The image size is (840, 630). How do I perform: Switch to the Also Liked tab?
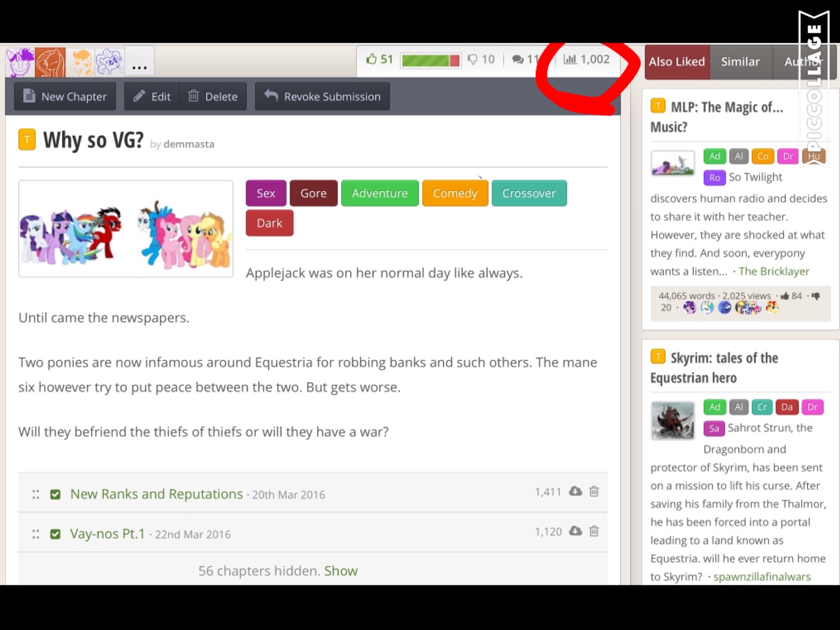677,62
